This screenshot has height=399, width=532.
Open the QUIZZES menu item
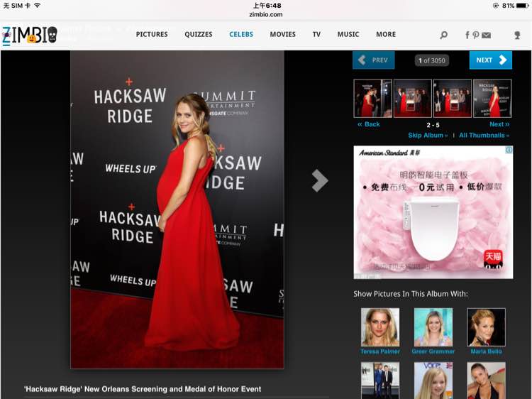199,34
